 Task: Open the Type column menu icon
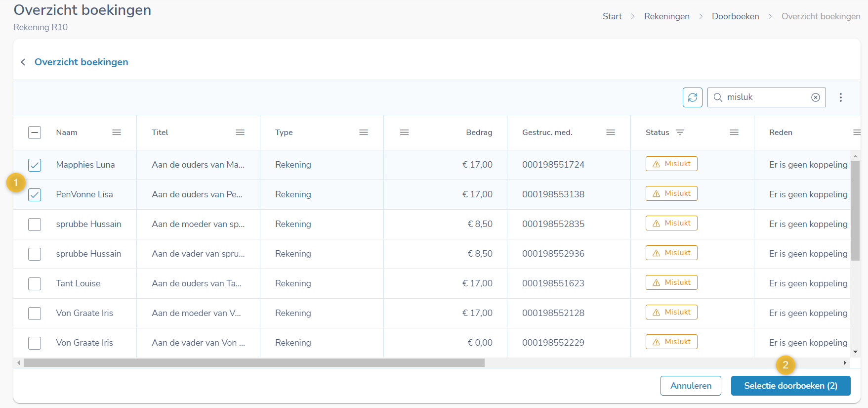tap(364, 132)
